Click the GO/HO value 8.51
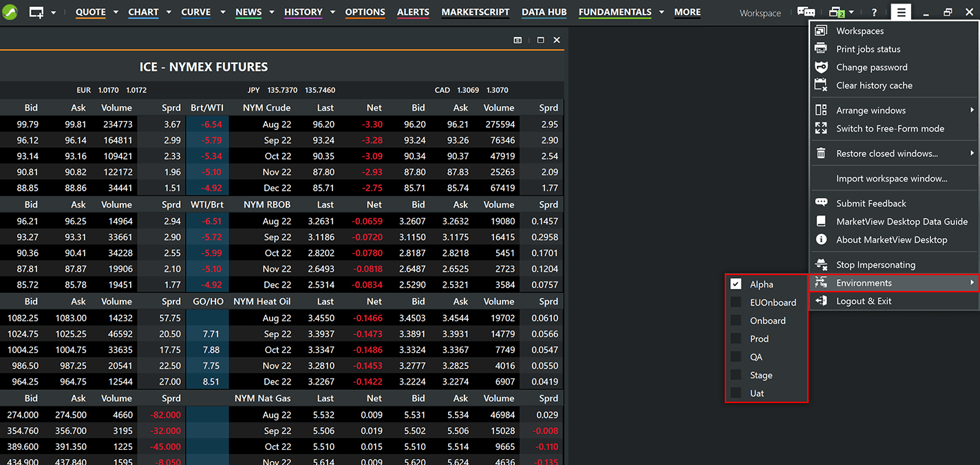980x465 pixels. point(212,382)
